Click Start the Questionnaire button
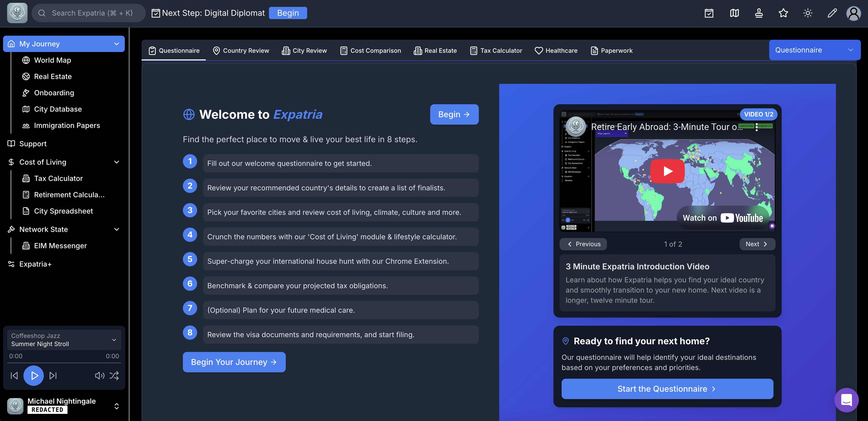The height and width of the screenshot is (421, 868). (667, 389)
